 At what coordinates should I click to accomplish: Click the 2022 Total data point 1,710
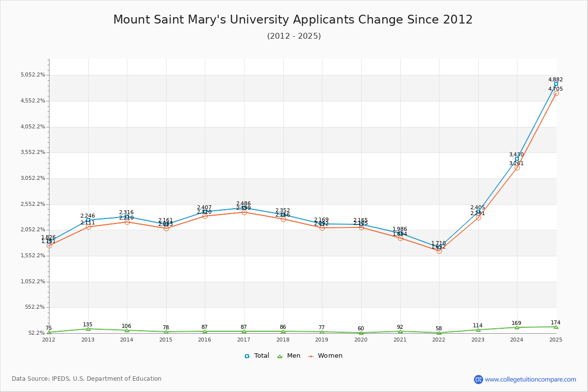pyautogui.click(x=439, y=247)
